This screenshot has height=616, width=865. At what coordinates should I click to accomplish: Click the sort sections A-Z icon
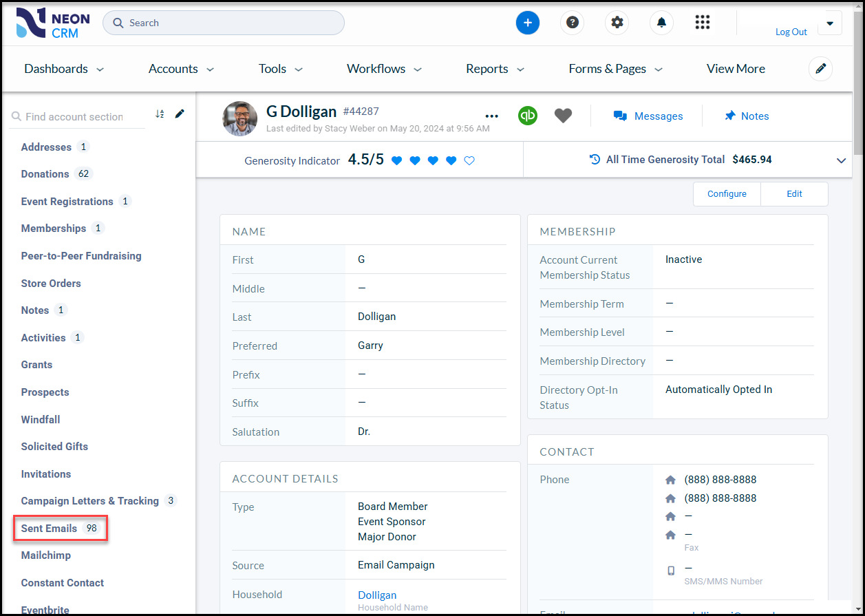[x=160, y=114]
